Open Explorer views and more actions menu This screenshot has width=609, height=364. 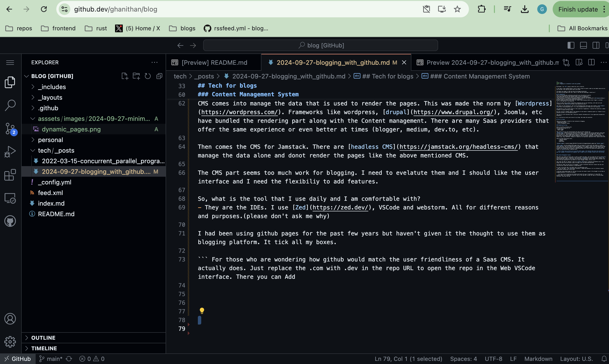[155, 62]
